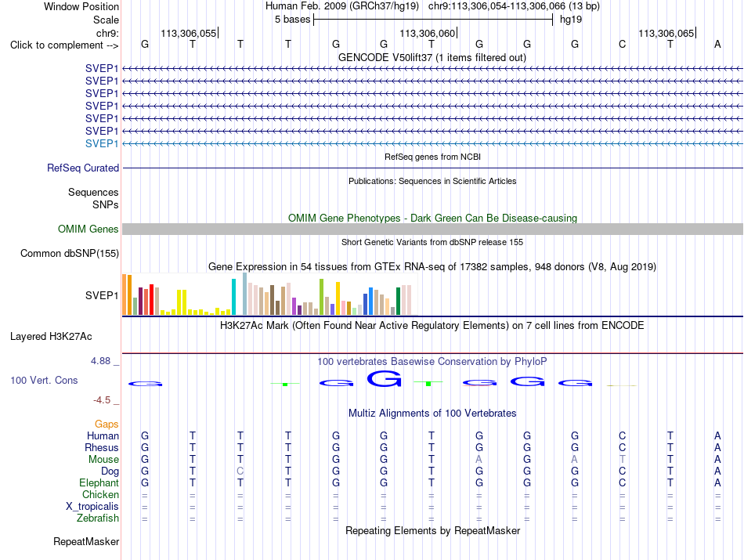
Task: Click the '5 bases' scale bar label
Action: [x=292, y=20]
